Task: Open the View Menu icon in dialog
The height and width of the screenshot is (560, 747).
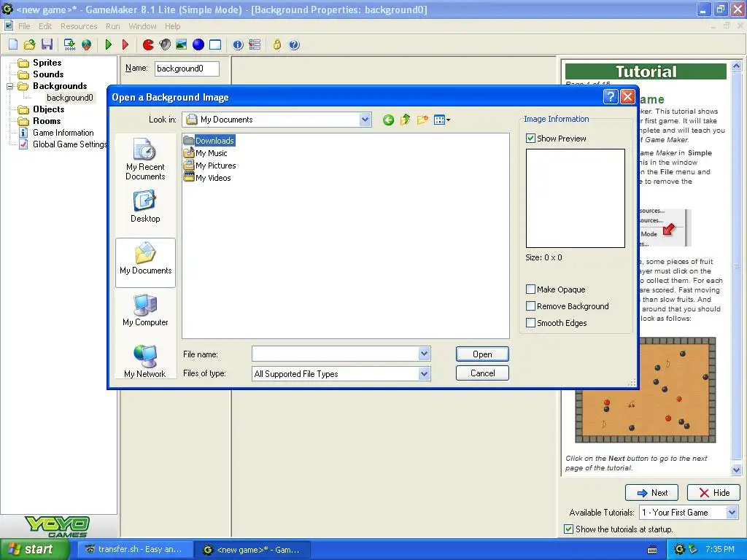Action: click(x=441, y=120)
